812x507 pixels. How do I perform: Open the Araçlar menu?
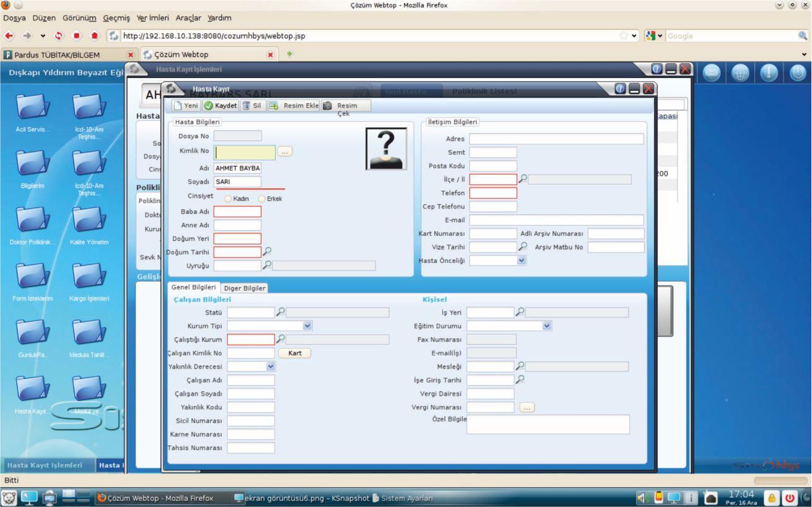[x=190, y=17]
